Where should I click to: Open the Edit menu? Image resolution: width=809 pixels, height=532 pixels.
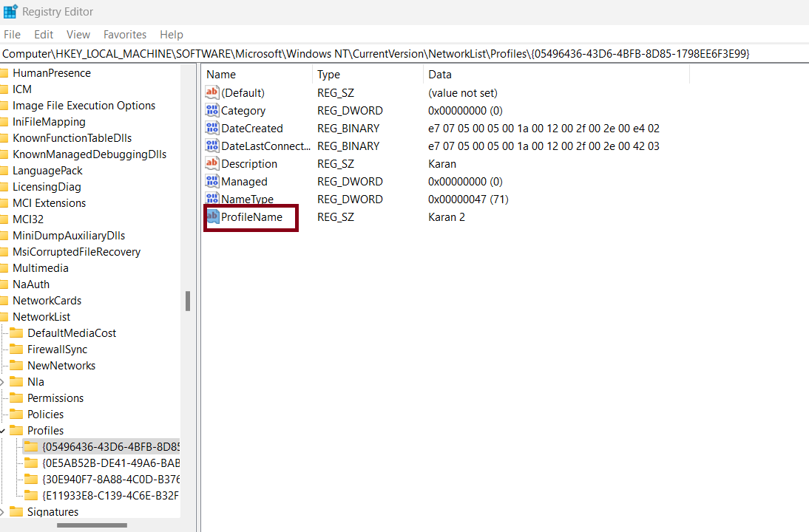[44, 35]
